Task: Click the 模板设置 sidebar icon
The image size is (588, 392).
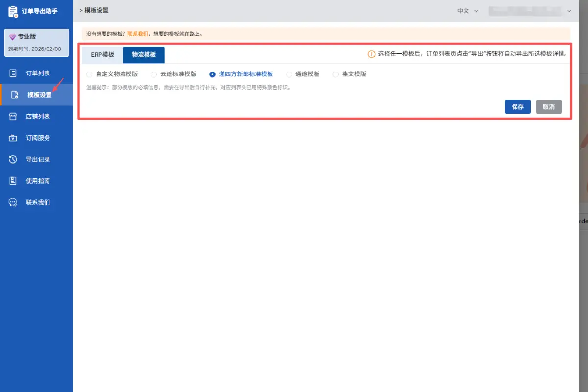Action: click(x=15, y=95)
